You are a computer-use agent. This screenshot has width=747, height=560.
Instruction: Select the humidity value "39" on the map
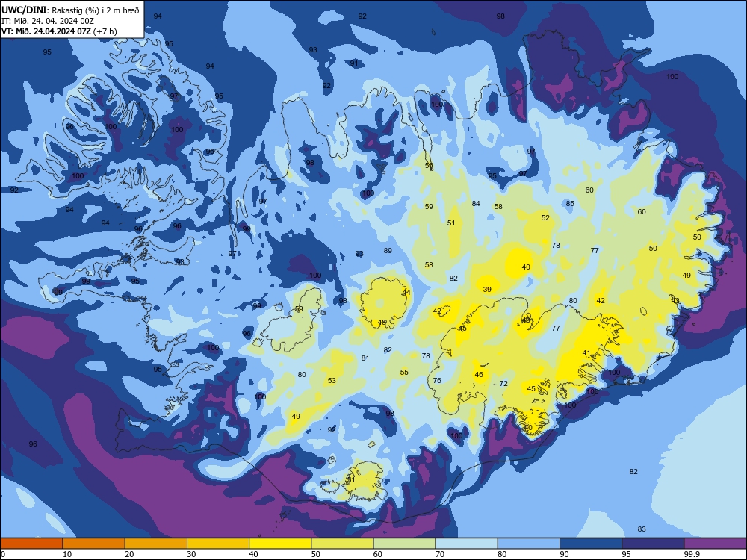487,289
